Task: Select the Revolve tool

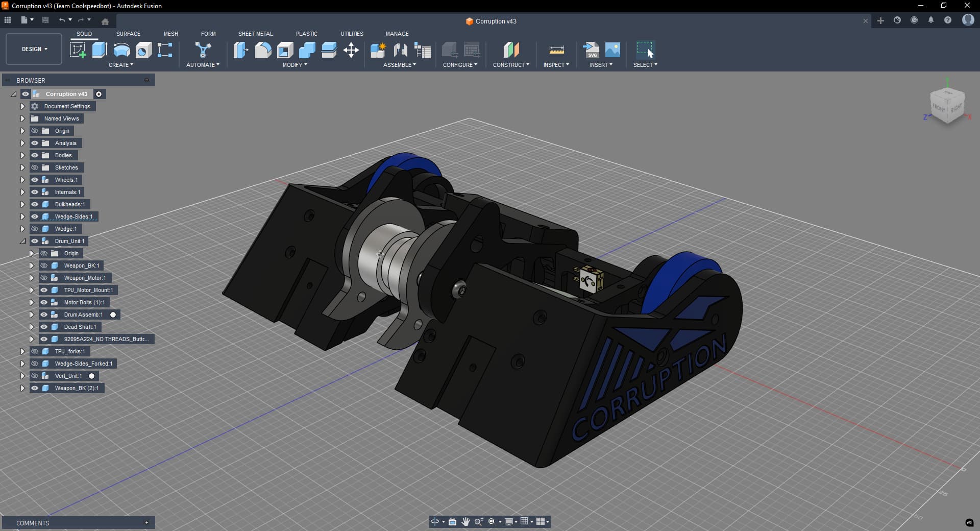Action: pos(121,50)
